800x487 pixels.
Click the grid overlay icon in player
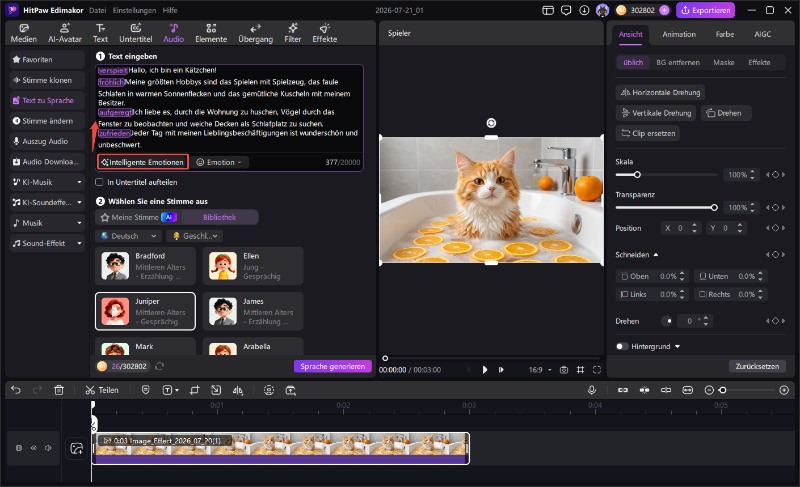coord(581,370)
